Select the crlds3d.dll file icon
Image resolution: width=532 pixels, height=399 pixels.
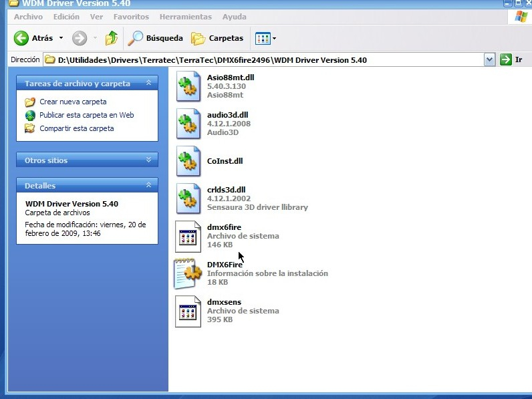[188, 198]
